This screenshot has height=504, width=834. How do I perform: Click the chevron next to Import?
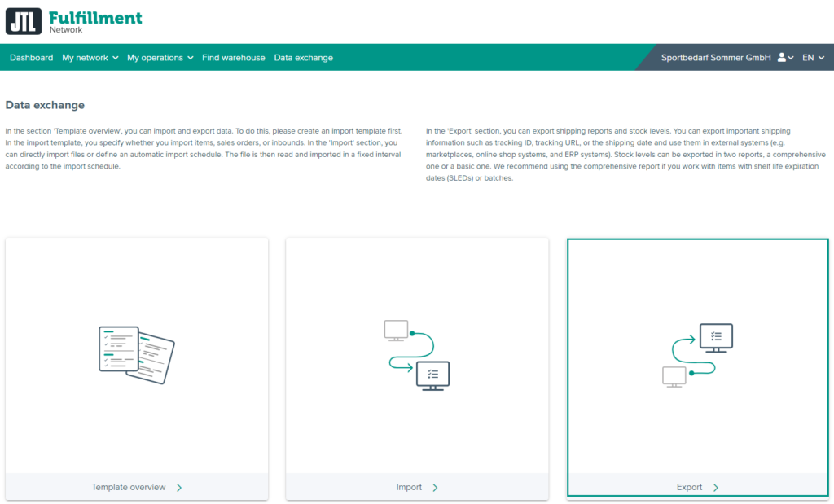point(436,487)
